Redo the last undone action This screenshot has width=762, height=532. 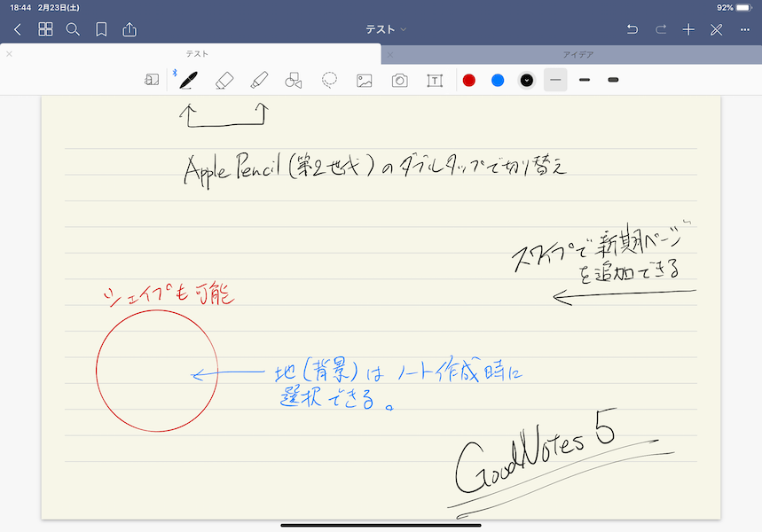[661, 29]
